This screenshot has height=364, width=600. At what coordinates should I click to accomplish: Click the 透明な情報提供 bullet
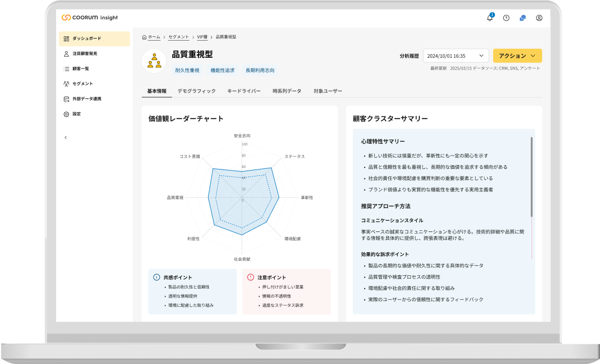[182, 296]
